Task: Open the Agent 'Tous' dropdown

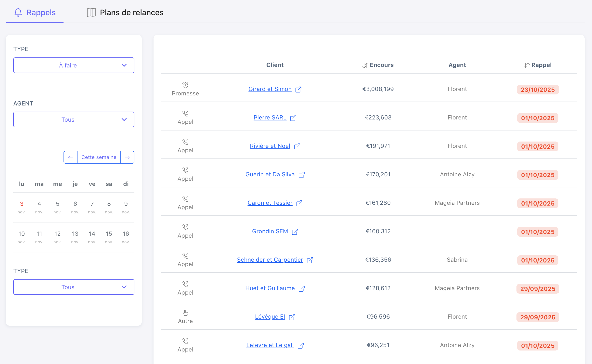Action: pos(74,119)
